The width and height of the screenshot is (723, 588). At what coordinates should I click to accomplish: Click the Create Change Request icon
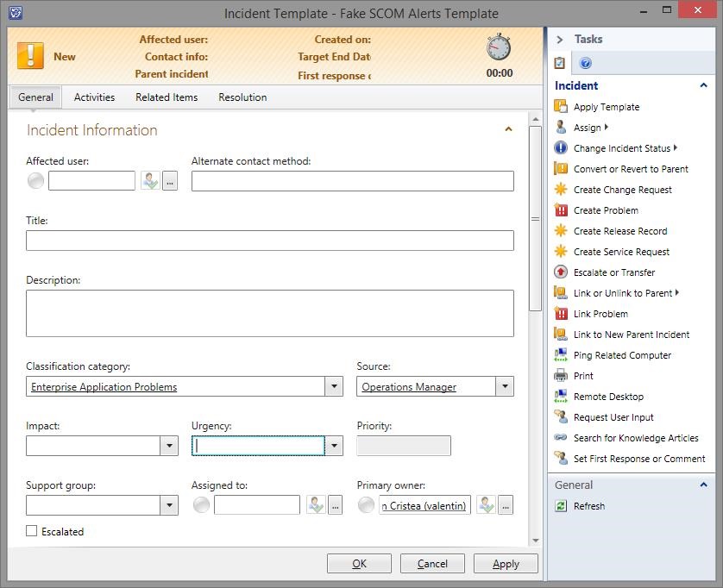561,190
